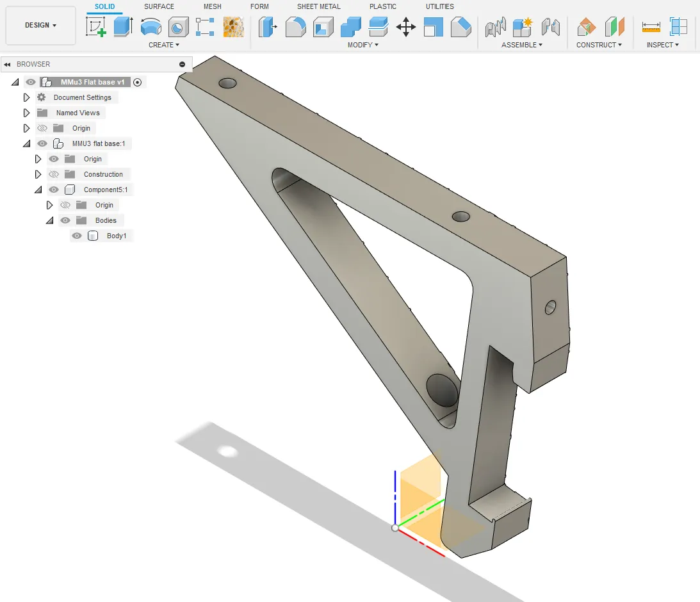Collapse the Bodies folder node
Screen dimensions: 700x602
pos(50,220)
